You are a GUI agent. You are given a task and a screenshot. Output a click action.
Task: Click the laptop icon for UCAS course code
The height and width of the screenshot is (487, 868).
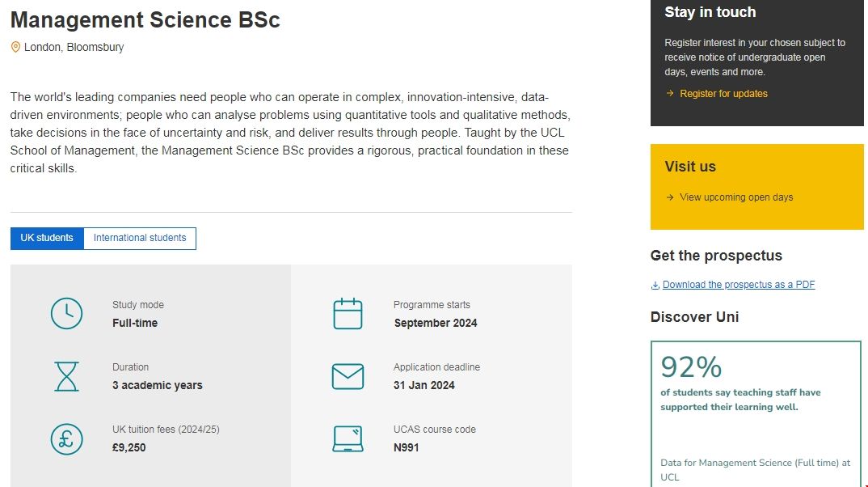tap(348, 438)
